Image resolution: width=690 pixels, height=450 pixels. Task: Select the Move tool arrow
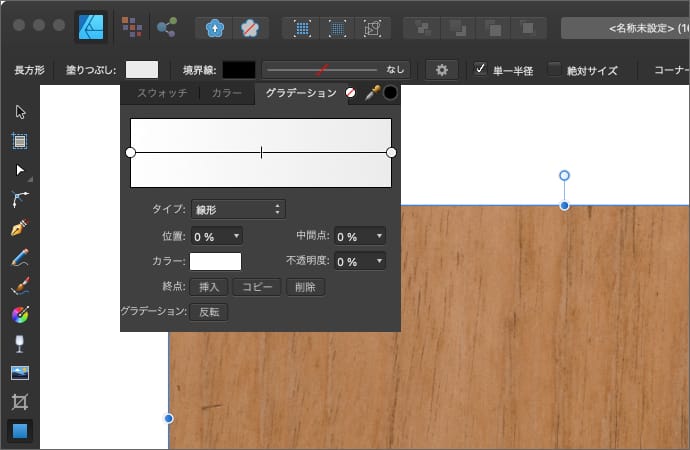pyautogui.click(x=19, y=111)
